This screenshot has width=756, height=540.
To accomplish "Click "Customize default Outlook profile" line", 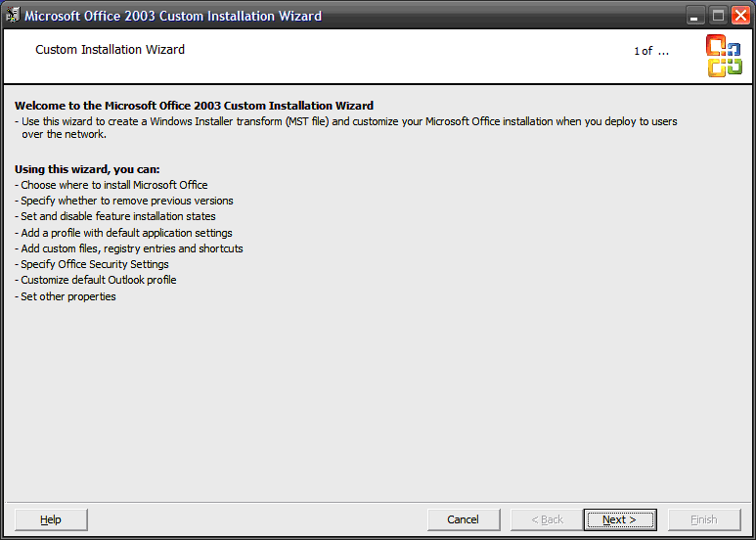I will point(98,280).
